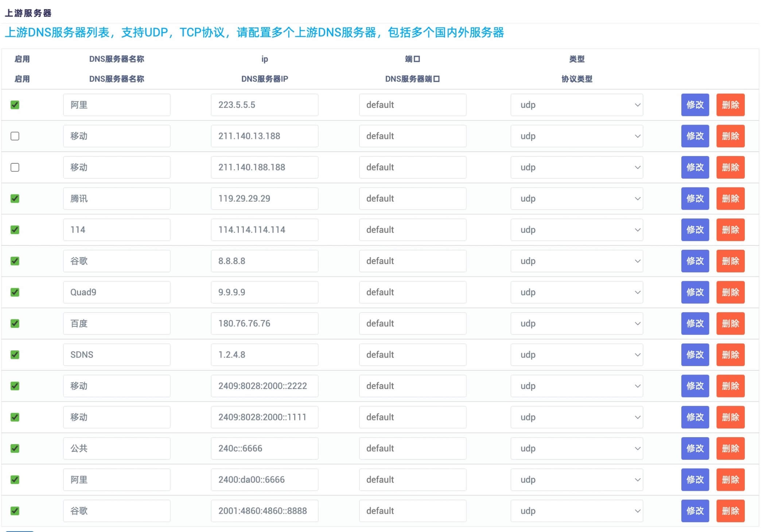Modify the 腾讯 119.29.29.29 entry
This screenshot has width=763, height=532.
pyautogui.click(x=694, y=199)
